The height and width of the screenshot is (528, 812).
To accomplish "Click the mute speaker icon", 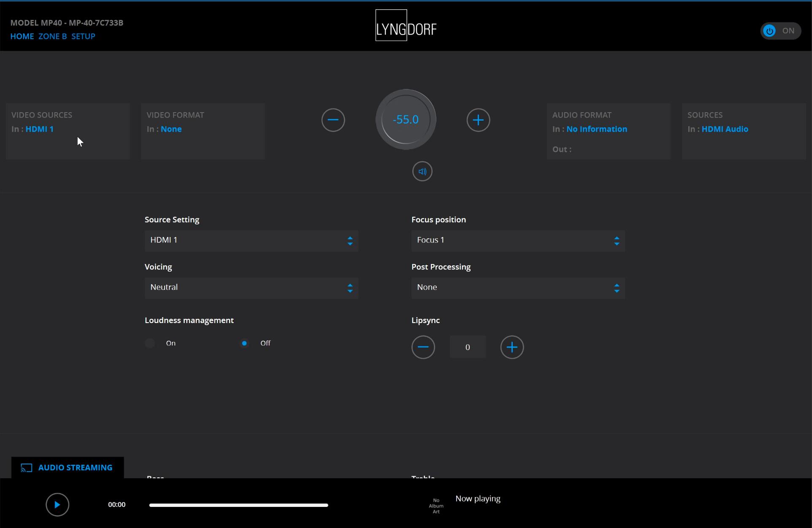I will (x=422, y=172).
